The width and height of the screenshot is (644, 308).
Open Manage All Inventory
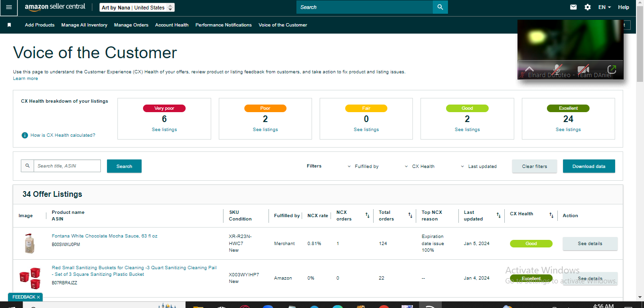[x=84, y=25]
